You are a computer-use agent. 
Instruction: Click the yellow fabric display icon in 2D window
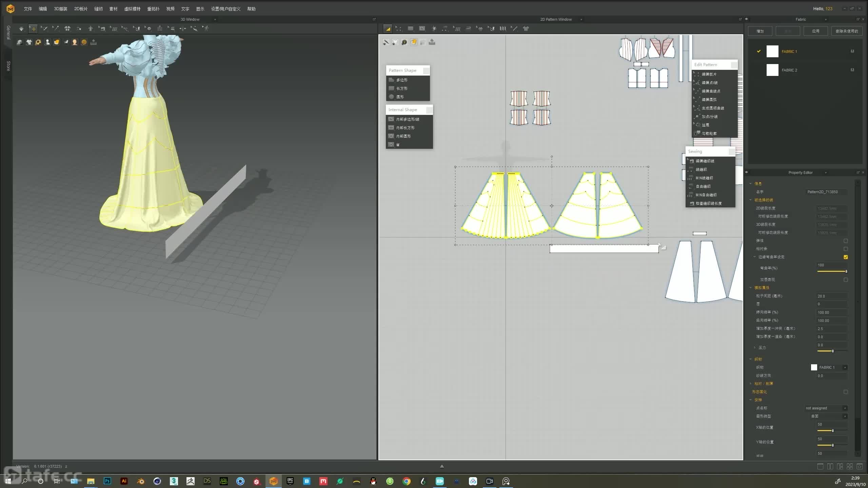(x=414, y=42)
